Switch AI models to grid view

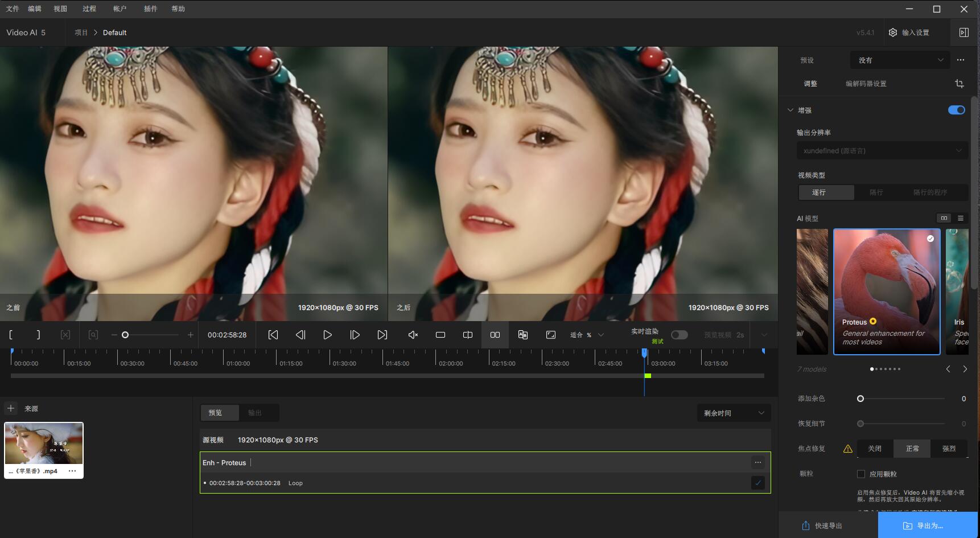944,218
